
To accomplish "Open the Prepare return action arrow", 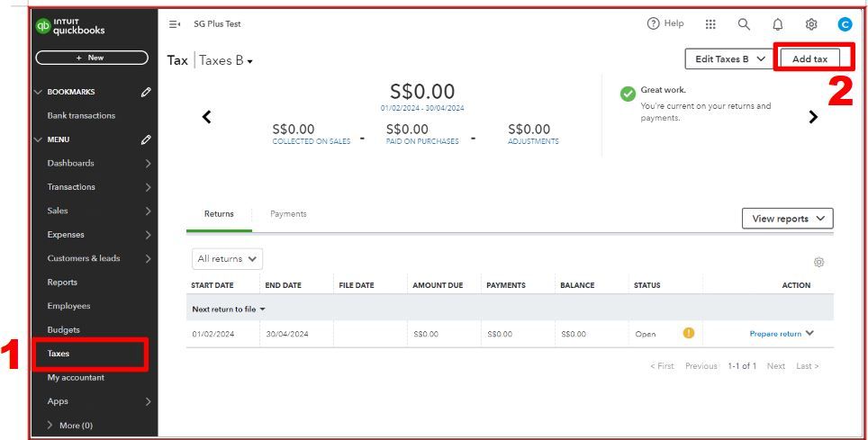I will 809,333.
